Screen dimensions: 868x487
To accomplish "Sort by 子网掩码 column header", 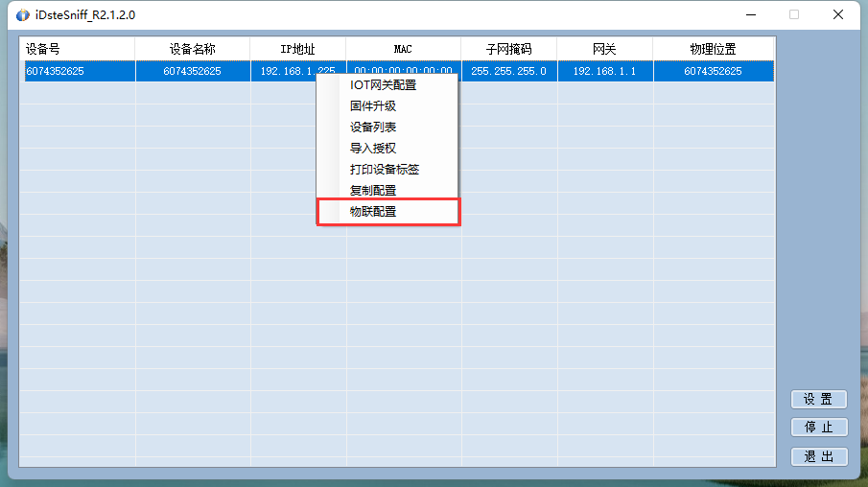I will click(x=508, y=49).
